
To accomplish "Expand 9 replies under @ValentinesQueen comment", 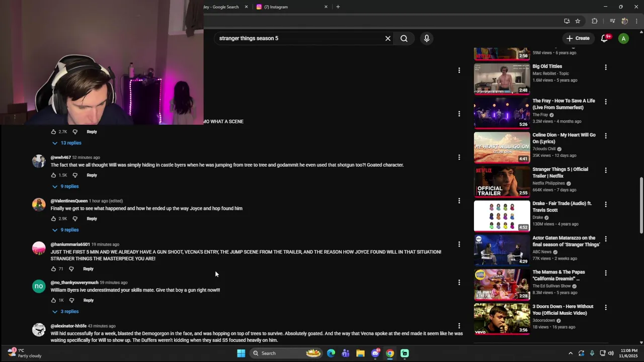I will point(66,230).
